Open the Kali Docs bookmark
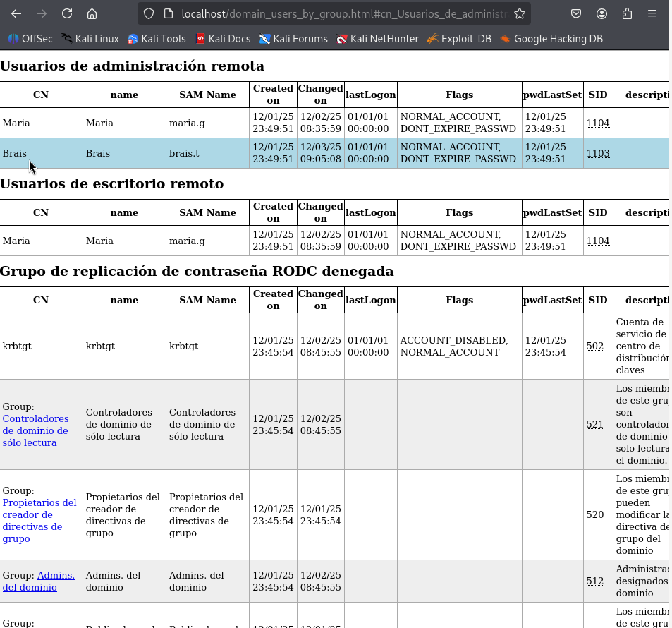 223,39
